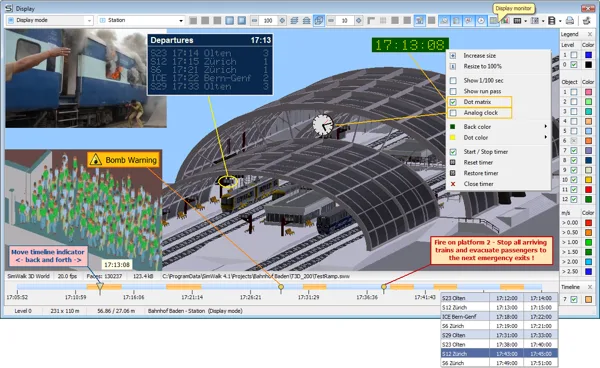This screenshot has width=600, height=368.
Task: Click the analog clock on the station roof
Action: pos(323,125)
